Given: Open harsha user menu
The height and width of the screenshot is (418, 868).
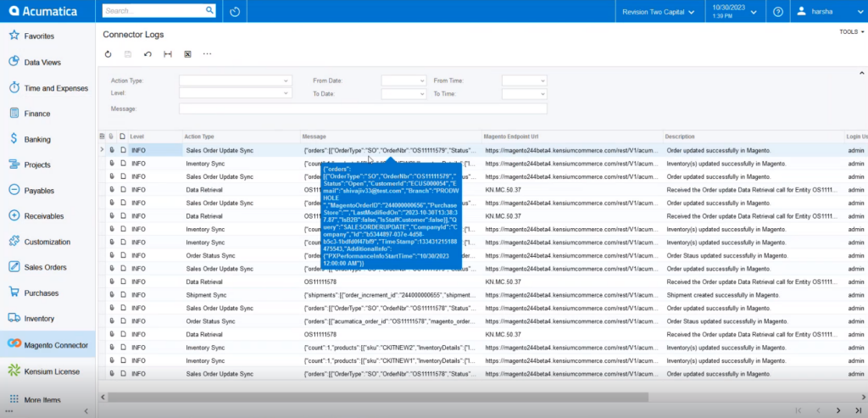Looking at the screenshot, I should pyautogui.click(x=828, y=12).
